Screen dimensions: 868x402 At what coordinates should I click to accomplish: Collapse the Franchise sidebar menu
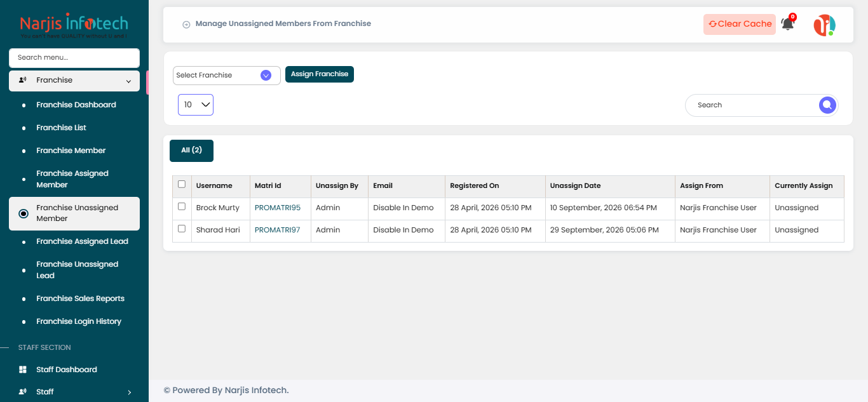[x=74, y=81]
